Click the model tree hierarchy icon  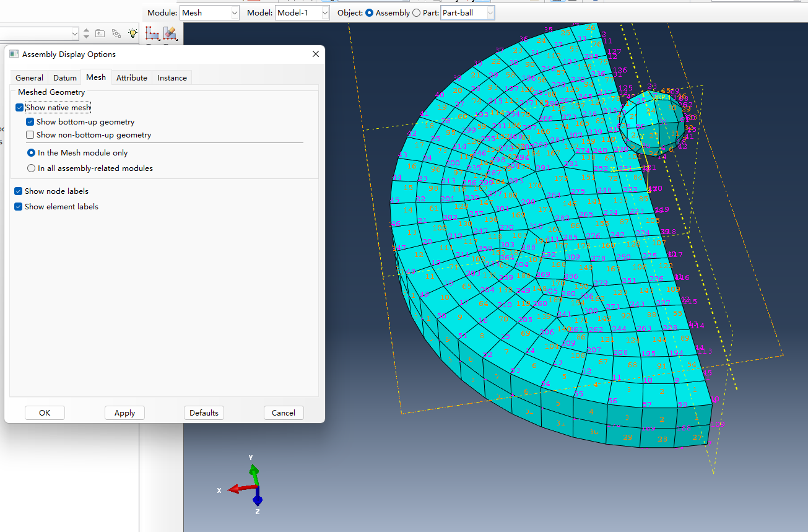(116, 33)
